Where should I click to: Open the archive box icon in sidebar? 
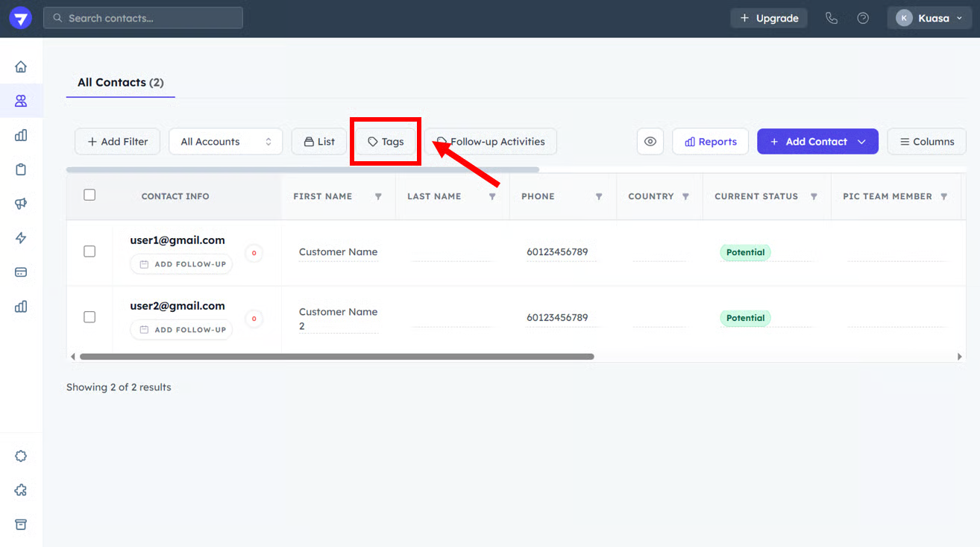click(x=21, y=525)
